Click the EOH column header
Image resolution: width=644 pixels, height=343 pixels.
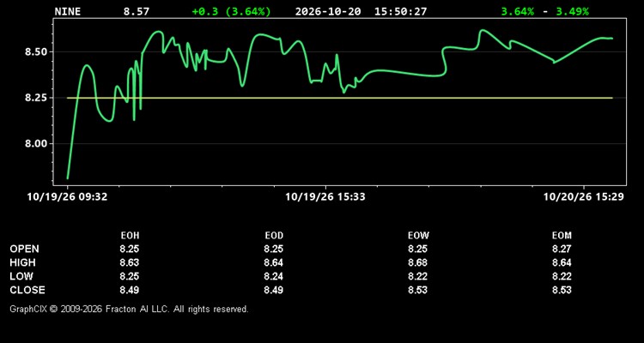(130, 236)
